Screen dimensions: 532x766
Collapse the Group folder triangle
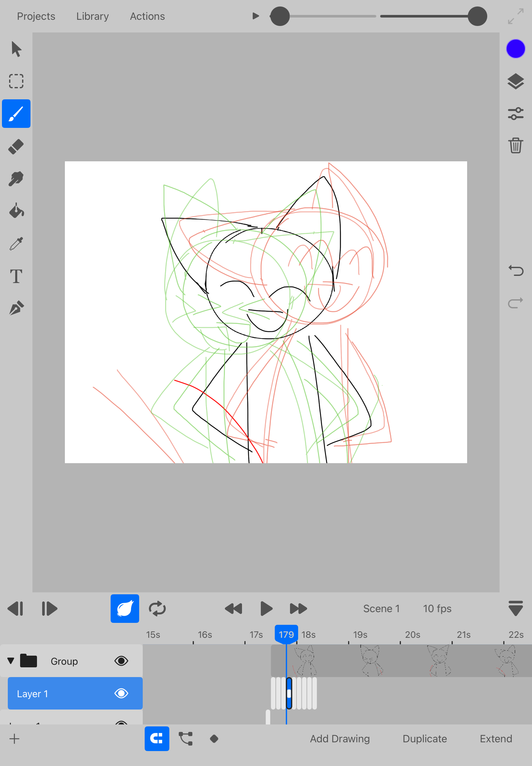point(11,661)
